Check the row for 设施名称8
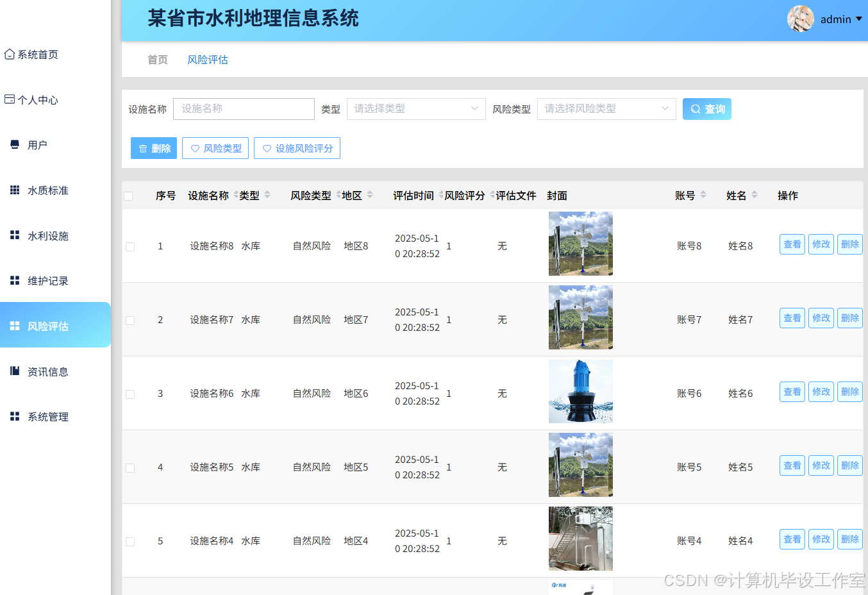The height and width of the screenshot is (595, 868). click(130, 247)
